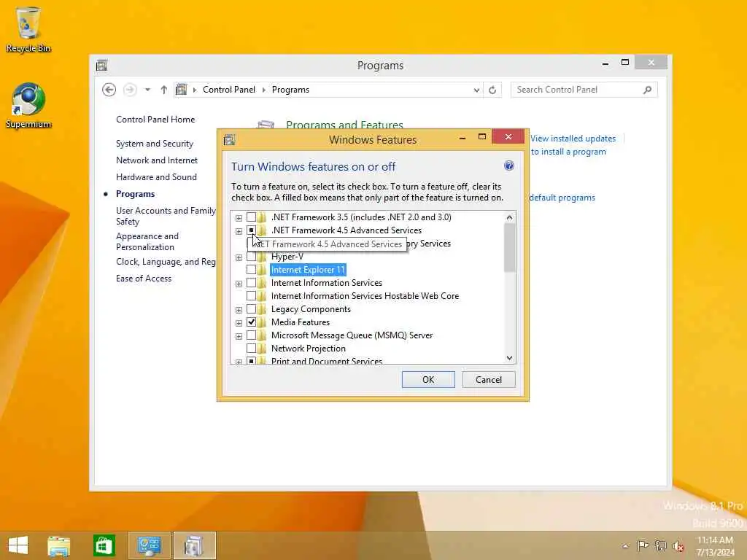This screenshot has height=560, width=747.
Task: Enable Internet Explorer 11 checkbox
Action: coord(251,270)
